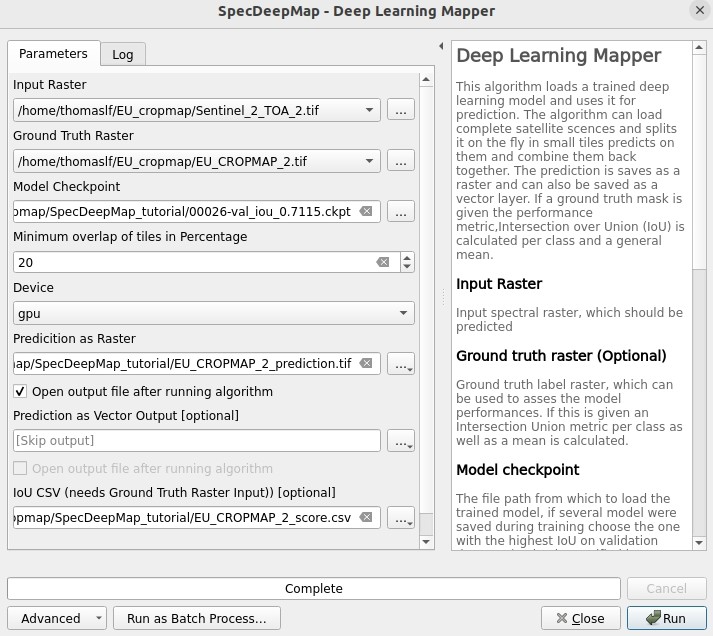Decrease the tile overlap percentage
This screenshot has height=636, width=713.
click(407, 267)
